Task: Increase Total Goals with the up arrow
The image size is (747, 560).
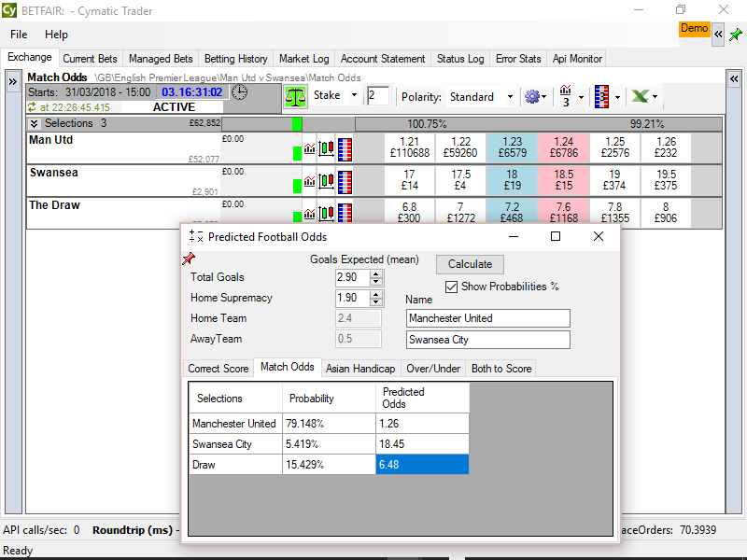Action: [376, 273]
